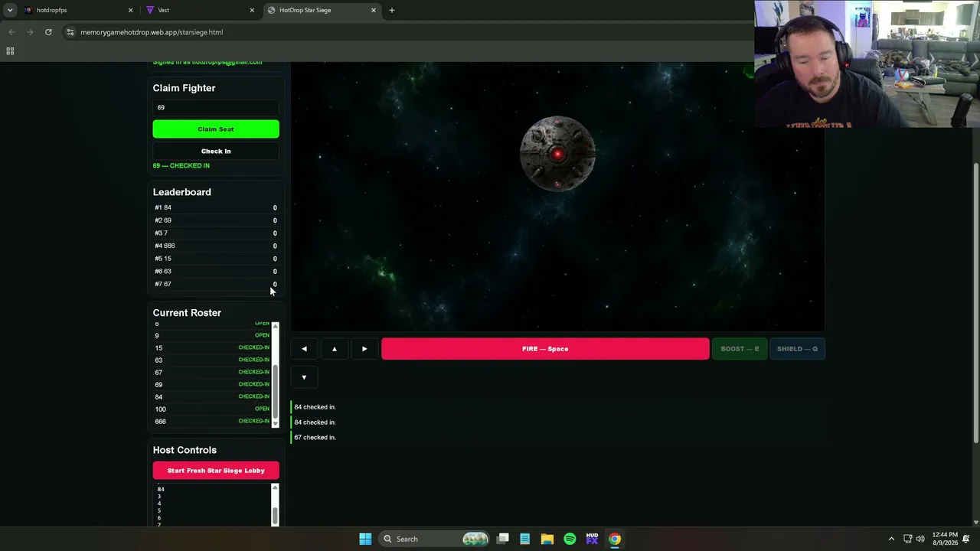The width and height of the screenshot is (980, 551).
Task: Open the Chrome tab search dropdown
Action: (x=10, y=10)
